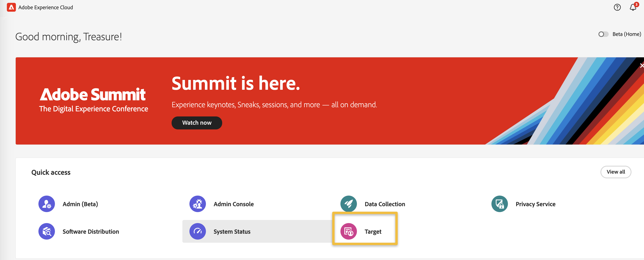The height and width of the screenshot is (260, 644).
Task: Click the System Status gauge icon
Action: pos(197,231)
